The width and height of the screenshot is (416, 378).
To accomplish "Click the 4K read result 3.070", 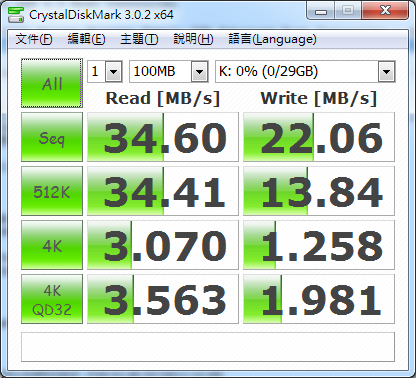I will (163, 245).
